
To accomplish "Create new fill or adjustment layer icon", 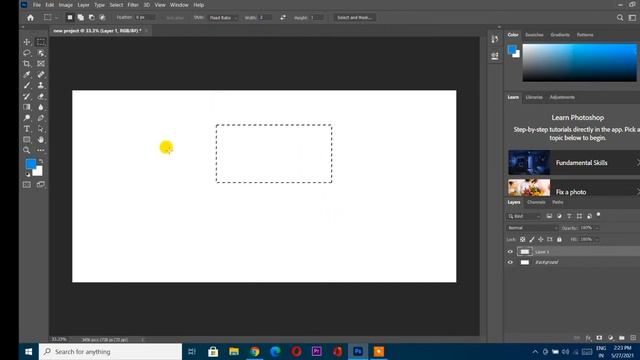I will pos(611,338).
